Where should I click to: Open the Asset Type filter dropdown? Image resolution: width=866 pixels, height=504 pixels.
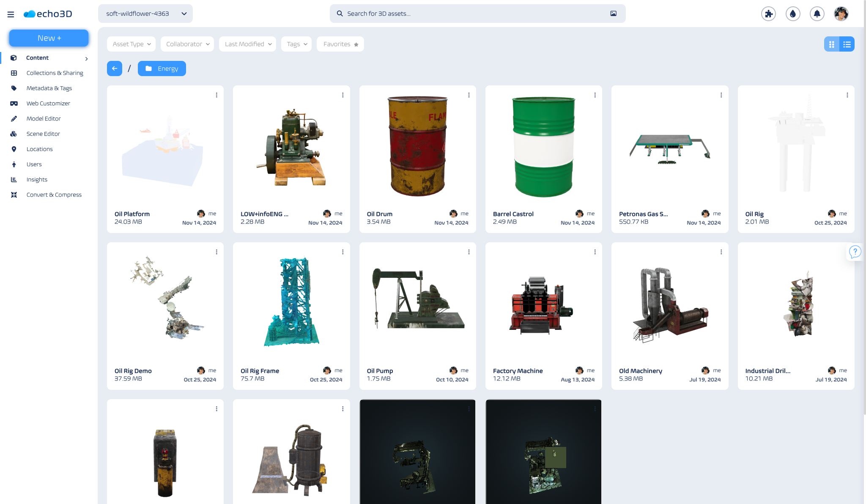click(131, 44)
